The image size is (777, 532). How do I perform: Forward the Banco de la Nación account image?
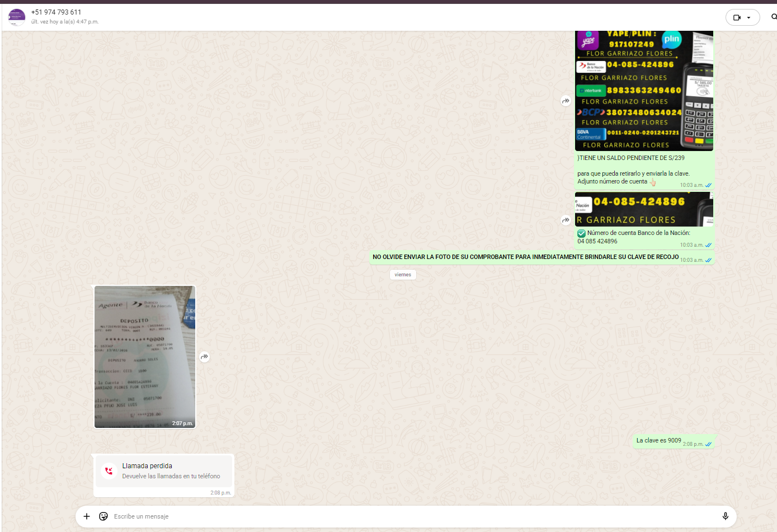[x=566, y=220]
